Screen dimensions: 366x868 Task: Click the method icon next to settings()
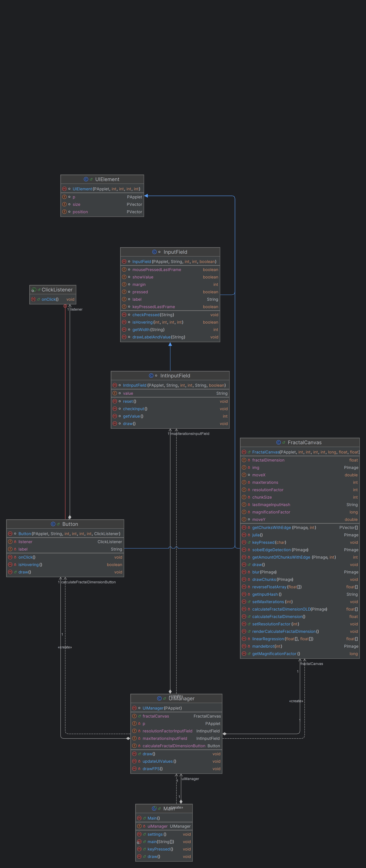point(139,834)
